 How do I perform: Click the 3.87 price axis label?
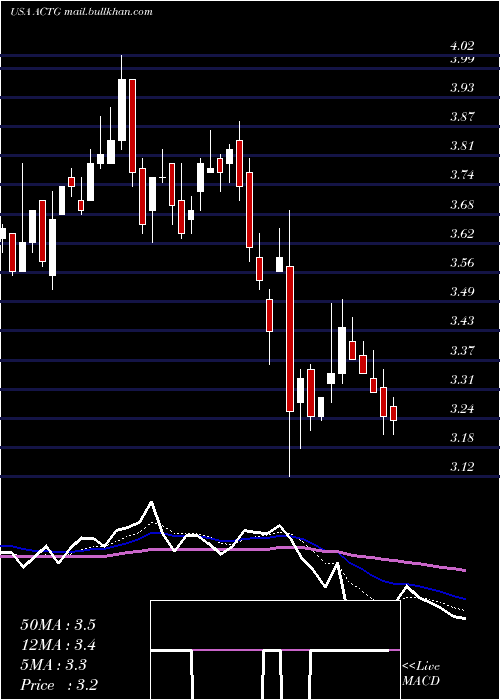(462, 117)
